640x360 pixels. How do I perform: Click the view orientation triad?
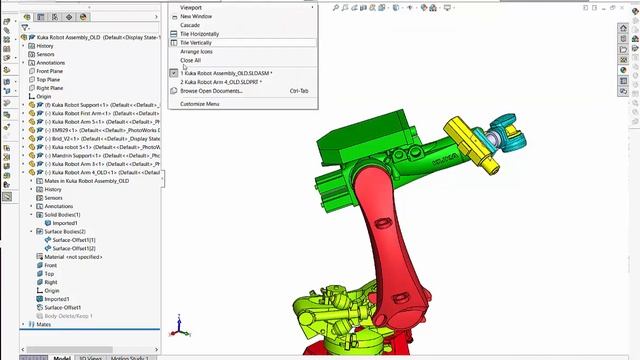pyautogui.click(x=180, y=326)
